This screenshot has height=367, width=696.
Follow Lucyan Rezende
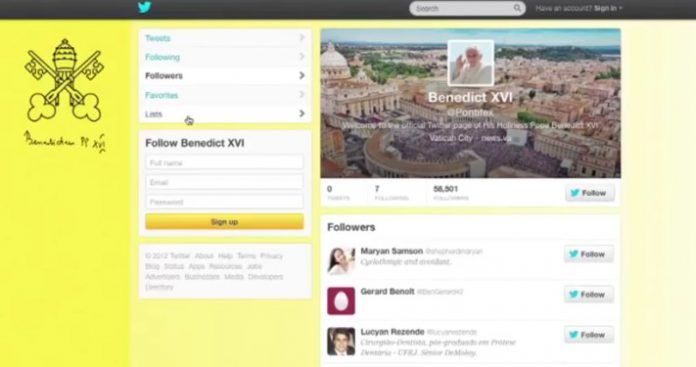click(589, 335)
